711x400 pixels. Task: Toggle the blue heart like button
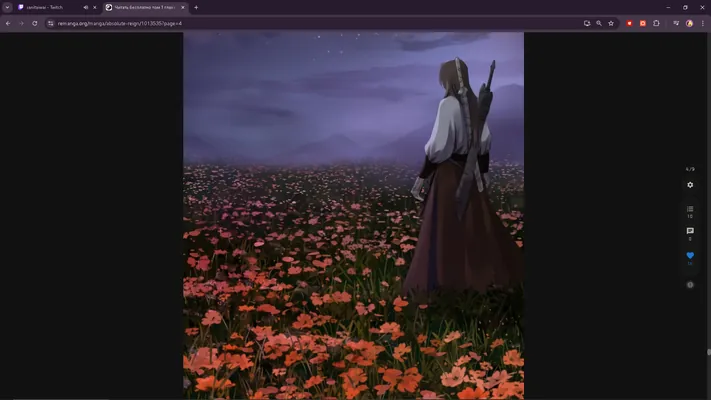pyautogui.click(x=690, y=256)
